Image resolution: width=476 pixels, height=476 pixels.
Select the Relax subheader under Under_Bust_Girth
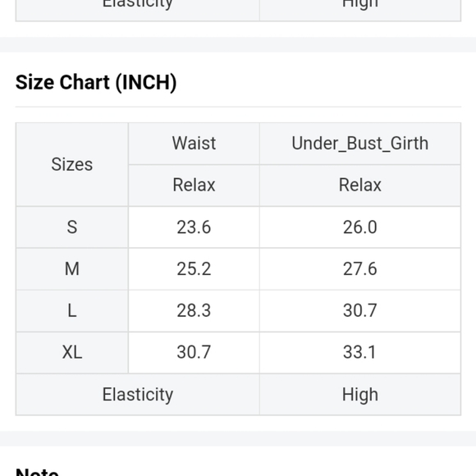(360, 185)
